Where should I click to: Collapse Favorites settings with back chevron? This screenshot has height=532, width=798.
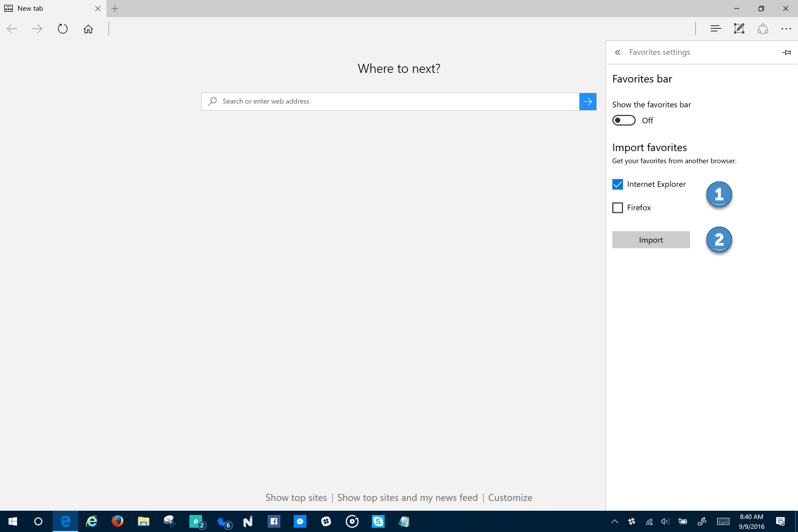click(618, 52)
